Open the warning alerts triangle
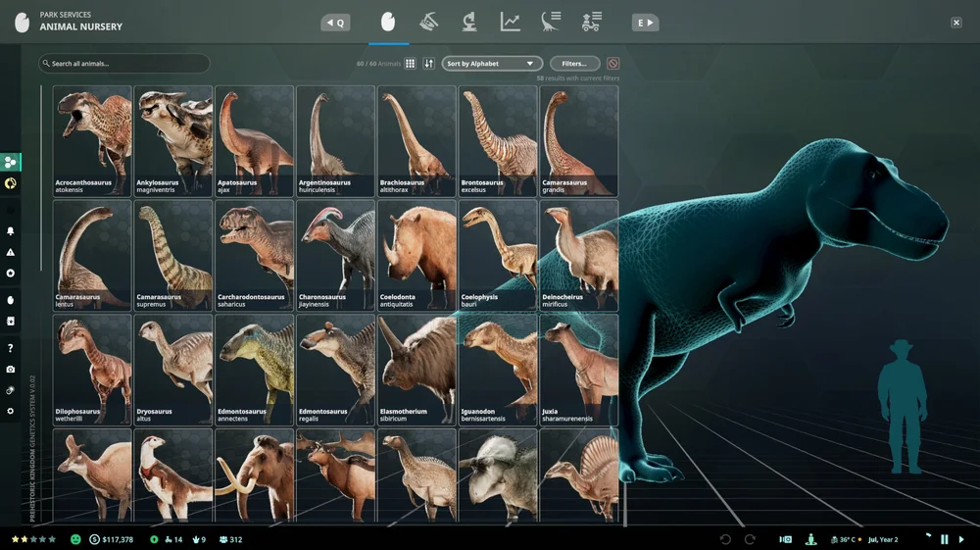This screenshot has height=550, width=980. (x=10, y=253)
